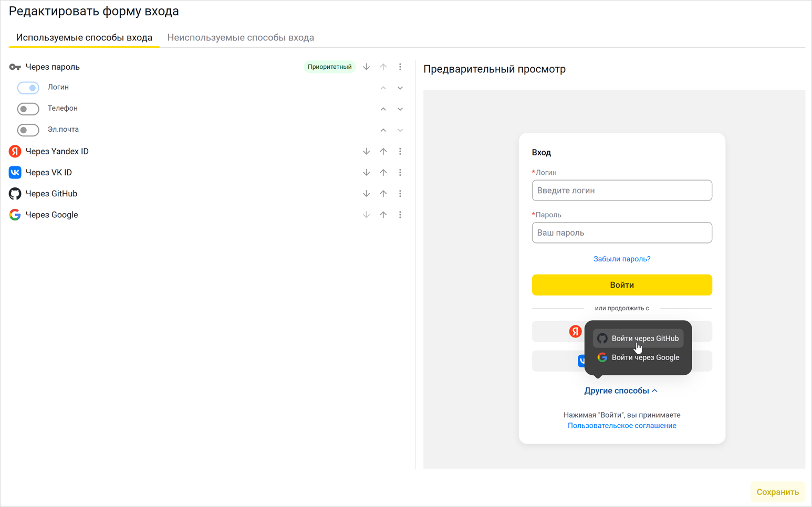
Task: Open three-dot menu for GitHub
Action: 400,194
